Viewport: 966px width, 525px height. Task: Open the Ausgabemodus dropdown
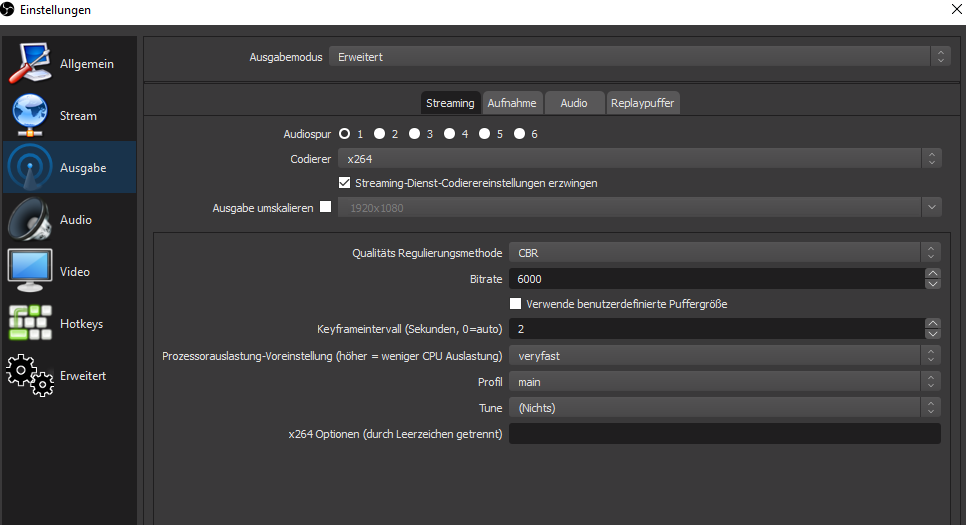640,57
